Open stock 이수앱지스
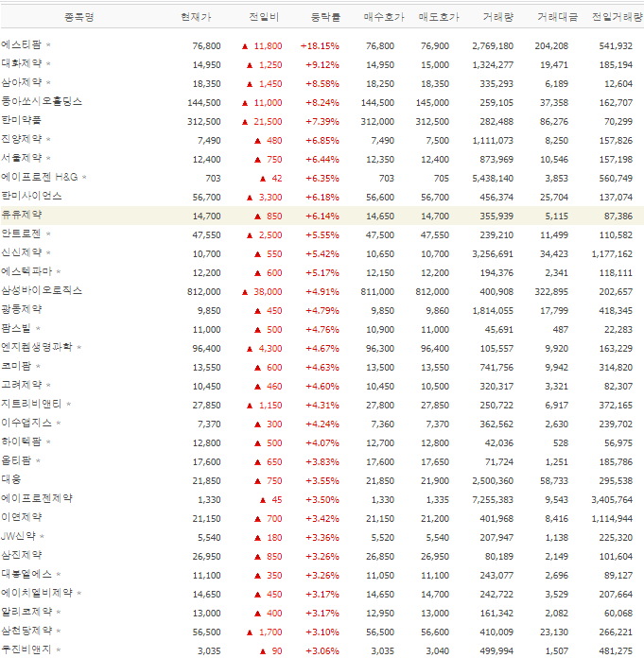Image resolution: width=644 pixels, height=658 pixels. coord(26,423)
